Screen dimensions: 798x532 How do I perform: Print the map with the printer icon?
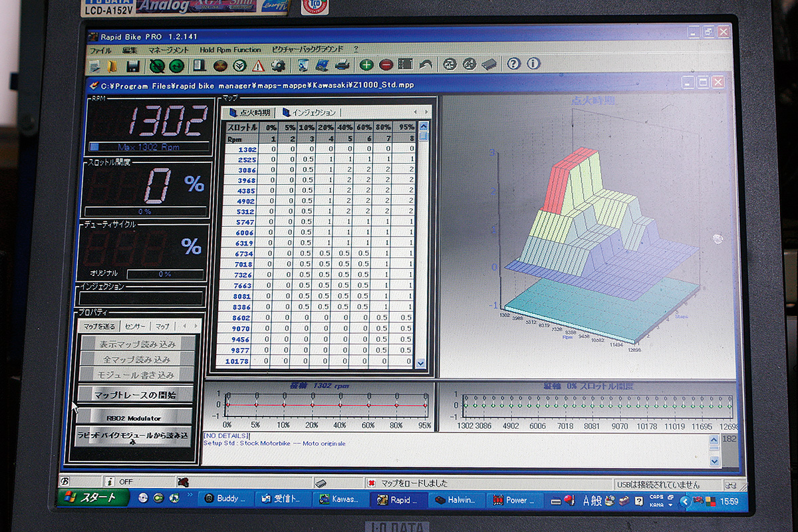click(x=342, y=65)
